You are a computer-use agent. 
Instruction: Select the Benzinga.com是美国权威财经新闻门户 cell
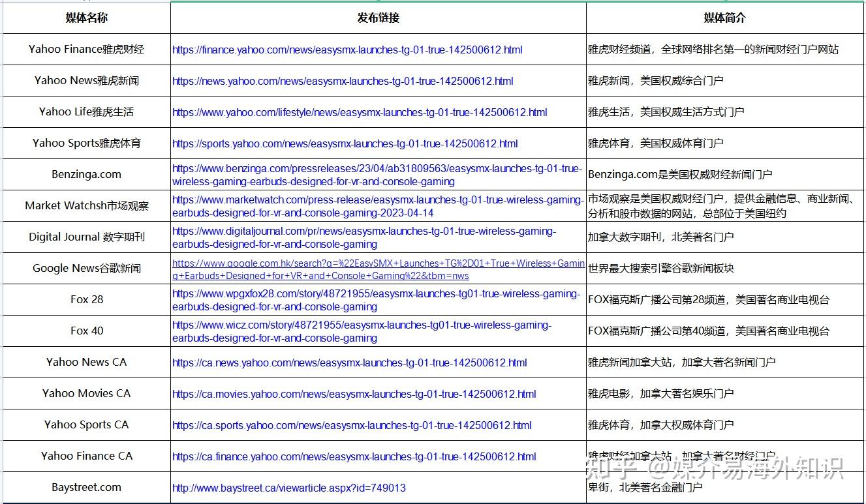coord(725,174)
